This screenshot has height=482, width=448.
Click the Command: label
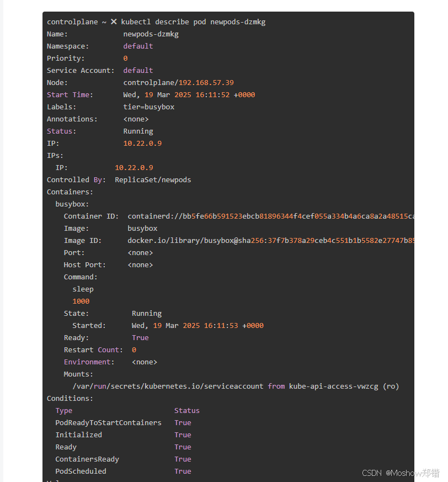coord(81,277)
